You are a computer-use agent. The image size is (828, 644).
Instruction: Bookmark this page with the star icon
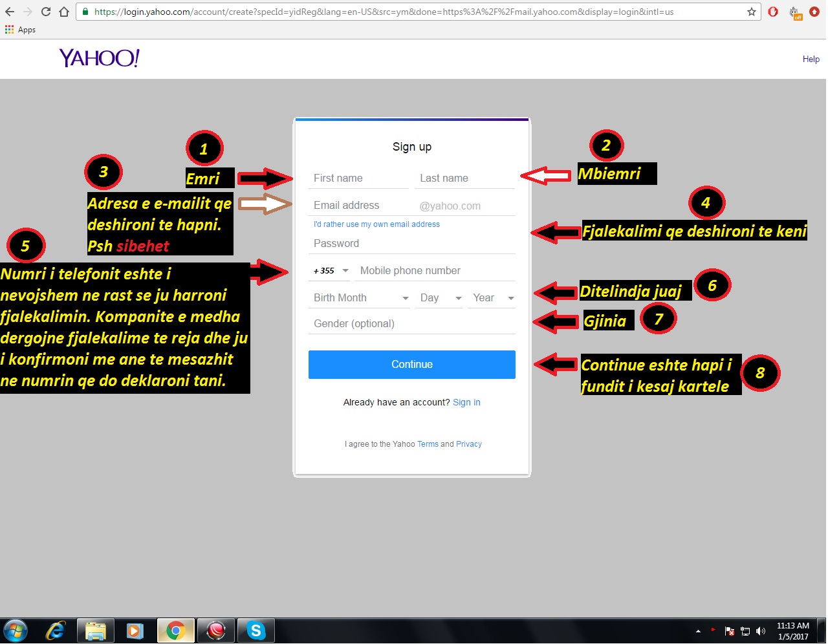tap(752, 12)
